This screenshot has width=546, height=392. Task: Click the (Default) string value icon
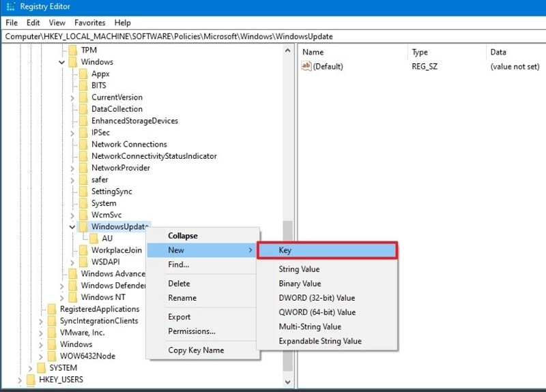pyautogui.click(x=306, y=66)
